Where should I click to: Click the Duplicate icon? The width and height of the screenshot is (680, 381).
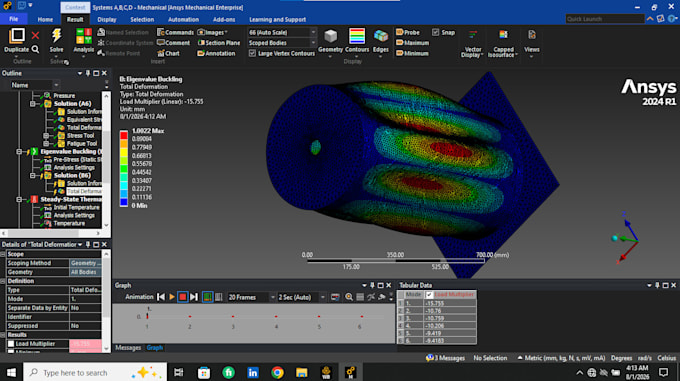click(x=17, y=36)
